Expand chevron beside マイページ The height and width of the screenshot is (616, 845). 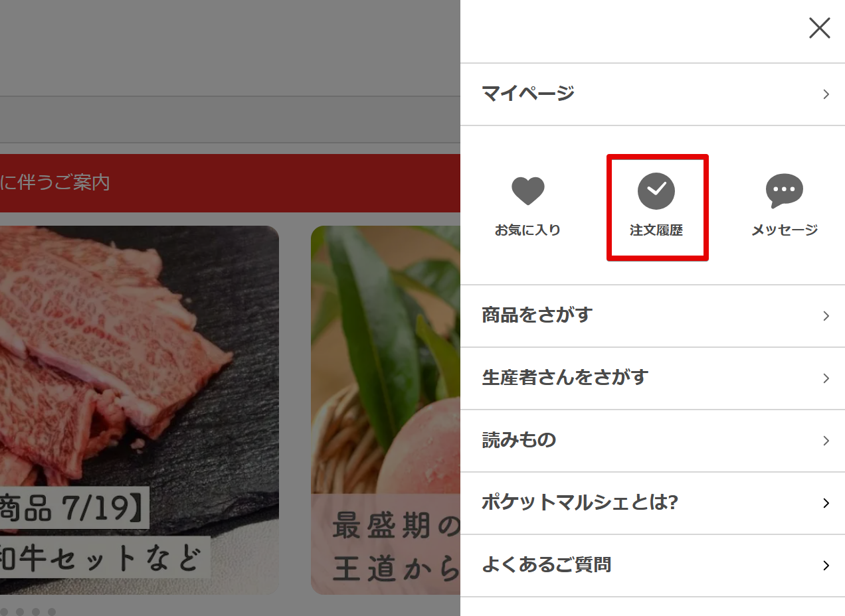coord(826,94)
